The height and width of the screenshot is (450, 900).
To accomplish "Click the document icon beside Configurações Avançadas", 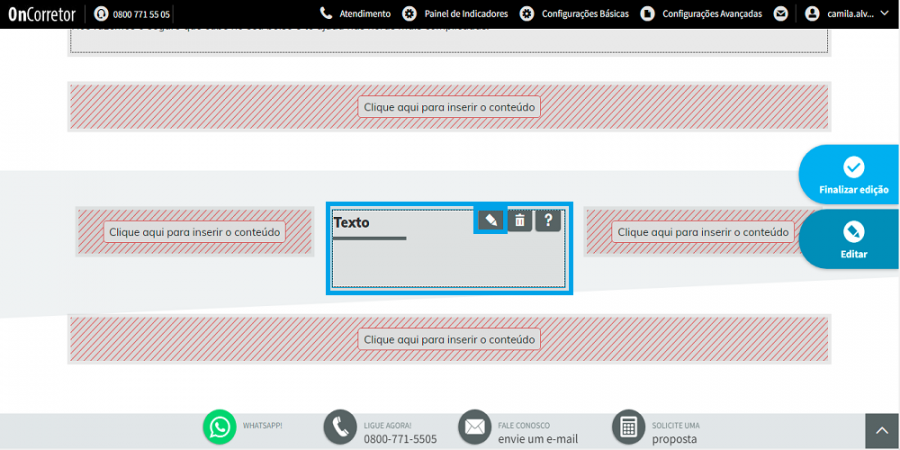I will click(647, 14).
